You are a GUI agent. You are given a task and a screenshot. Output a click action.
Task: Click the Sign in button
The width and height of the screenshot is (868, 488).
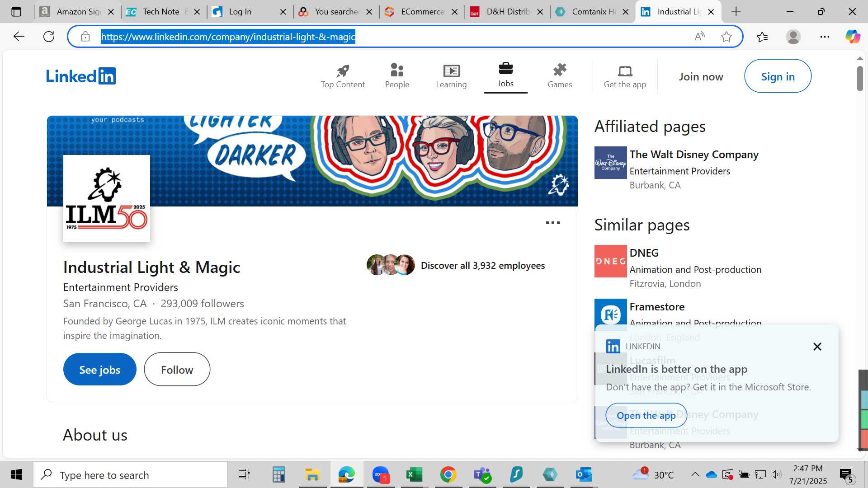pyautogui.click(x=778, y=76)
